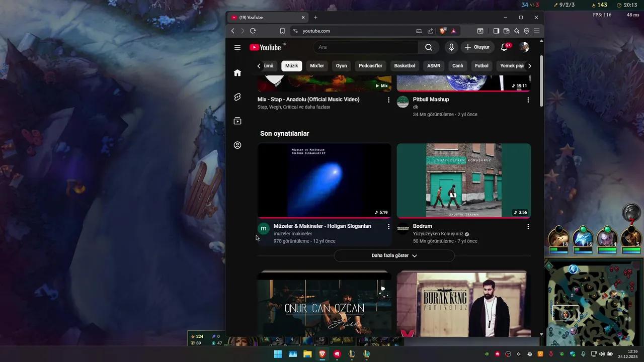The height and width of the screenshot is (362, 644).
Task: Open the three-dot menu on Pitbull Mashup
Action: pyautogui.click(x=528, y=100)
